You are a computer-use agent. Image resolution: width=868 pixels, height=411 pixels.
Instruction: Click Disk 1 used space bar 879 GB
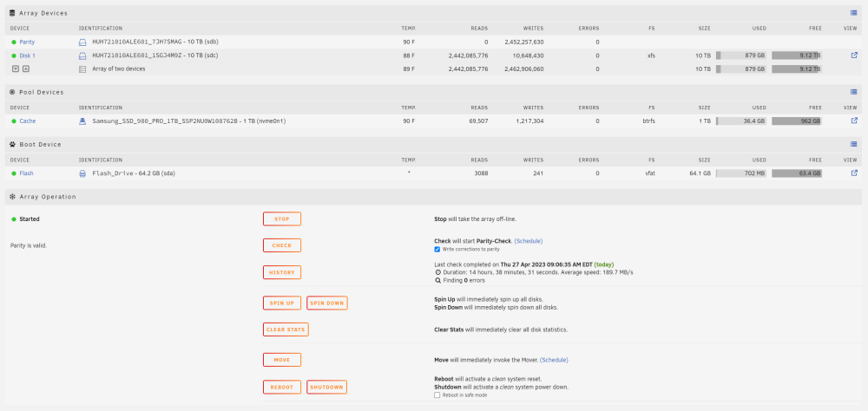[x=741, y=55]
